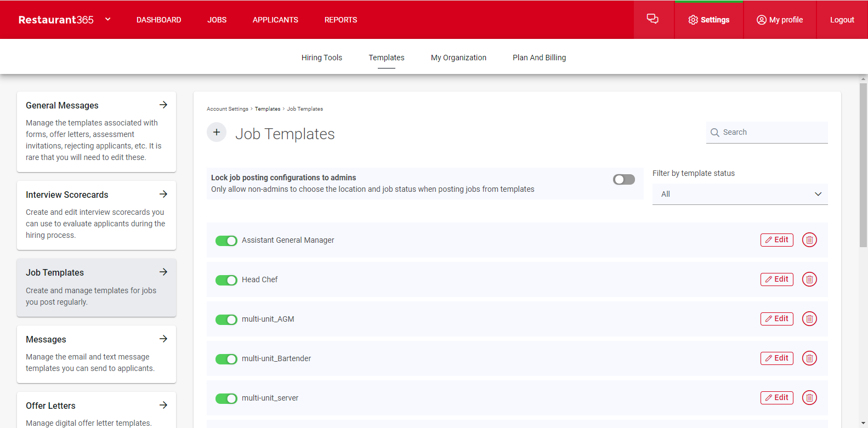Edit the multi-unit_Bartender template

coord(777,358)
